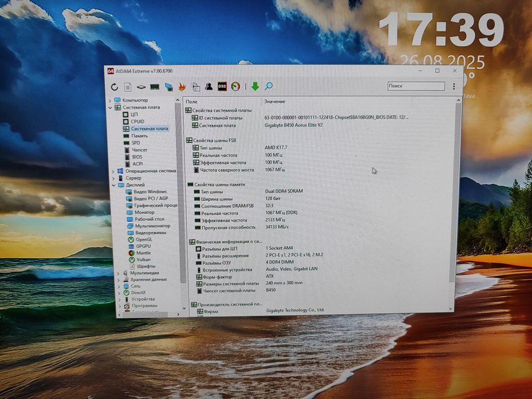Image resolution: width=532 pixels, height=399 pixels.
Task: Open the SensorPanel gauge icon
Action: click(x=235, y=87)
